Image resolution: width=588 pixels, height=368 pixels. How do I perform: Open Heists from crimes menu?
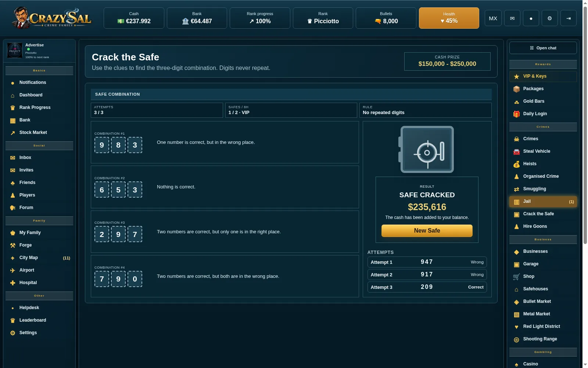point(543,164)
